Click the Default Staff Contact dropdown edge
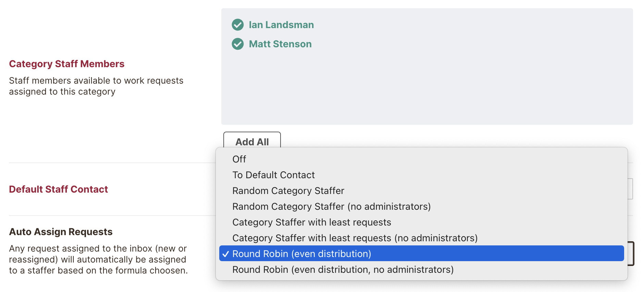 630,189
